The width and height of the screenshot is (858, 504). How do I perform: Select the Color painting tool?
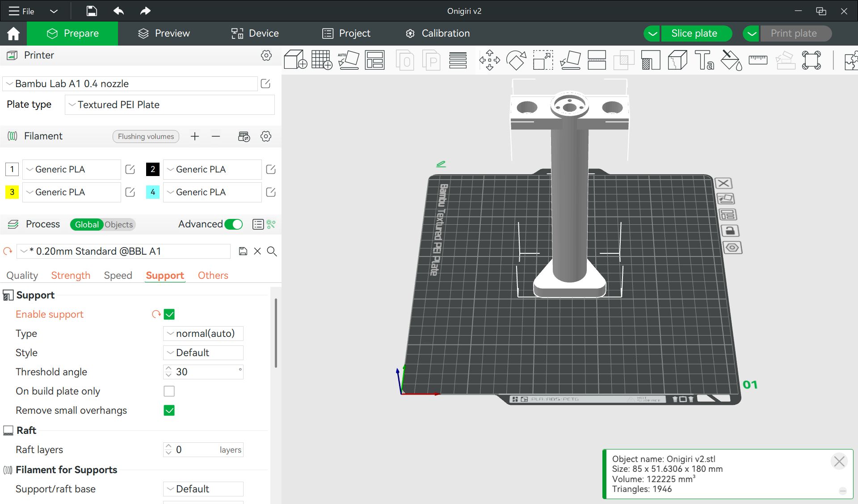731,60
